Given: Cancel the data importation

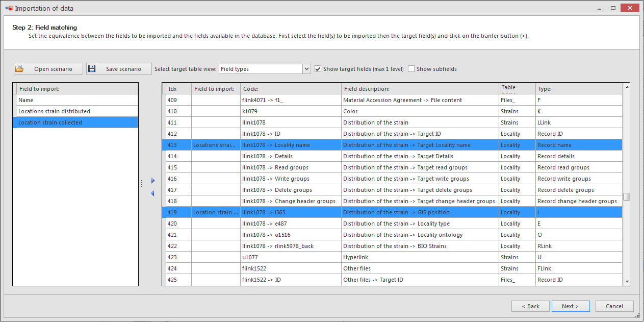Looking at the screenshot, I should [614, 306].
